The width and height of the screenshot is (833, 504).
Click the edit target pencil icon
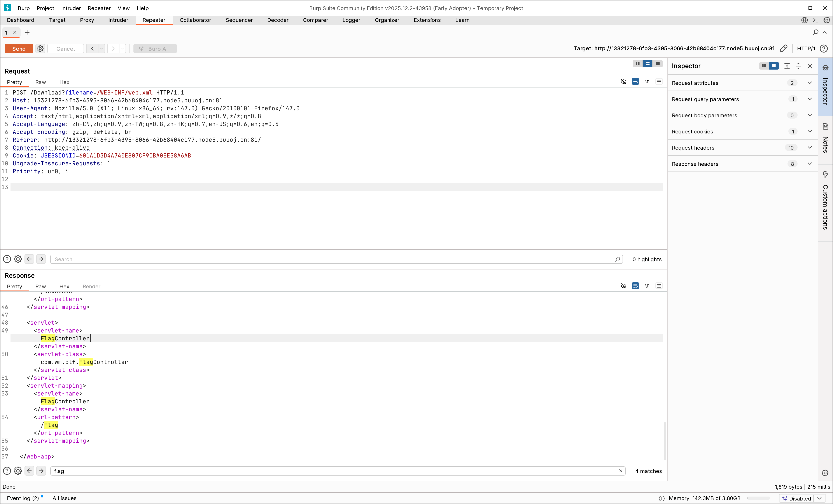tap(783, 49)
